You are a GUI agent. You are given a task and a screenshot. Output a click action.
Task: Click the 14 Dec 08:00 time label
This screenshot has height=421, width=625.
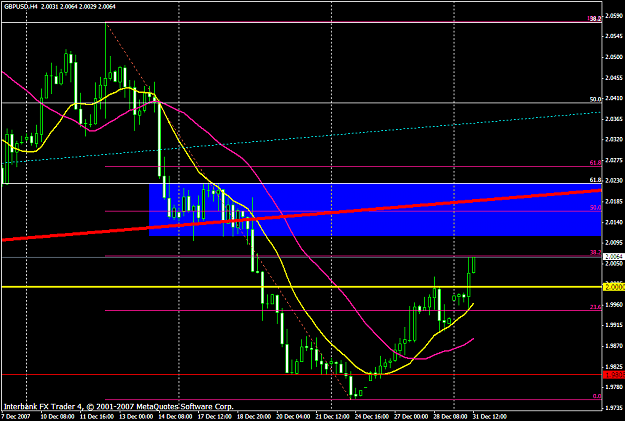(x=175, y=417)
